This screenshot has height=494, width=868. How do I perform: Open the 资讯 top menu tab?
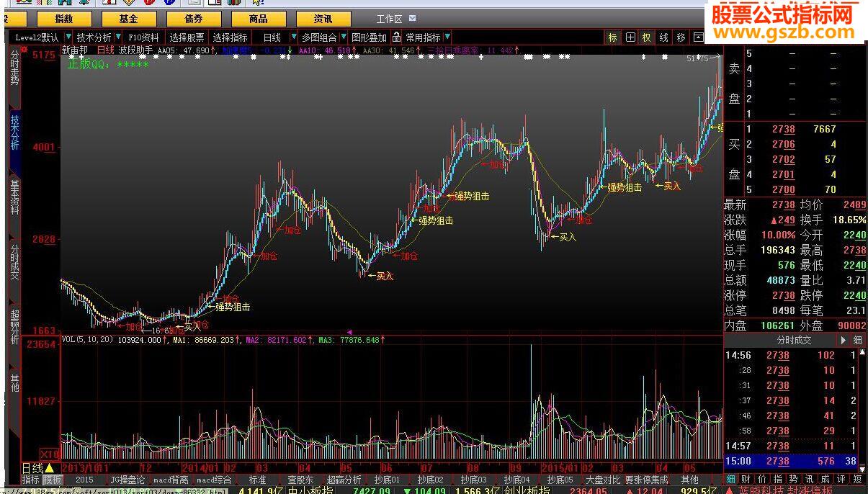pos(323,19)
